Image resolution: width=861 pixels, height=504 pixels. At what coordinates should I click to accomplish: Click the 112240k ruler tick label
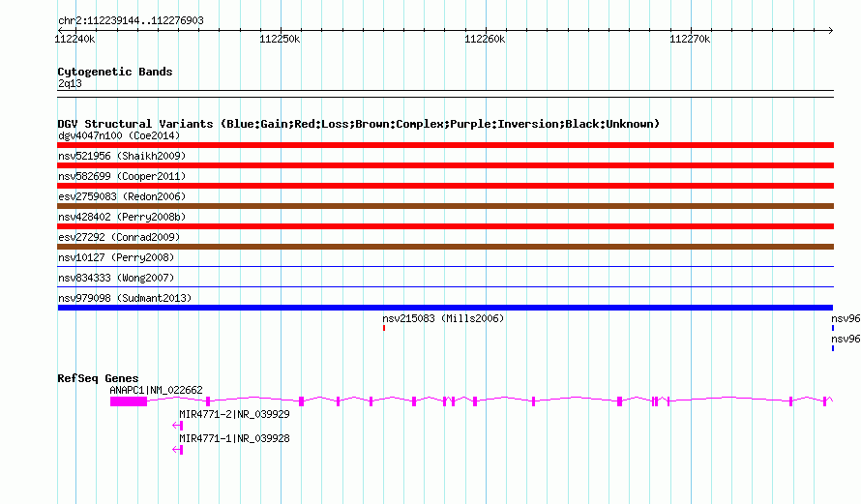[74, 39]
